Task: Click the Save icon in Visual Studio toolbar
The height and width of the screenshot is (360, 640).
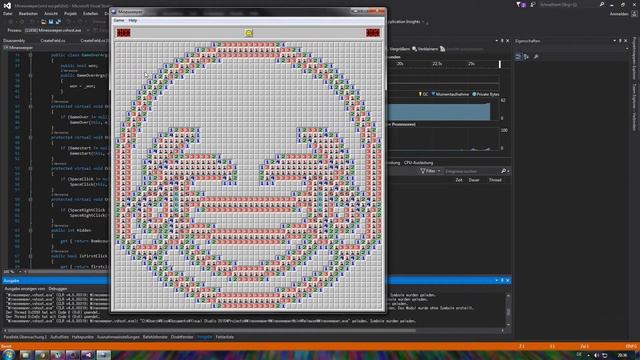Action: tap(51, 22)
